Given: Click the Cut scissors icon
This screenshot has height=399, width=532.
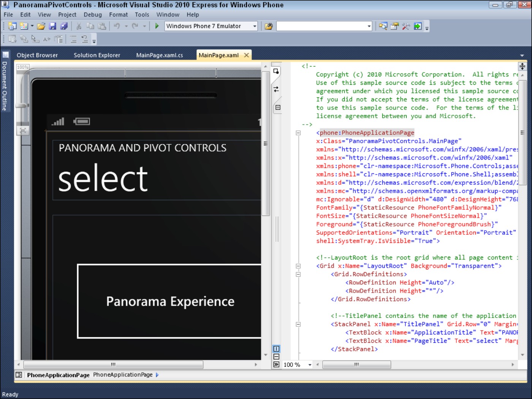Looking at the screenshot, I should 79,26.
